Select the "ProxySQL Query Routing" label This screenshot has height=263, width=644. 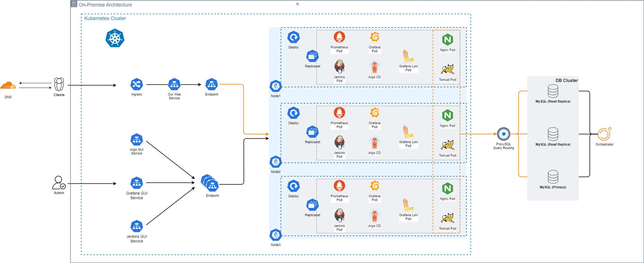pos(504,146)
